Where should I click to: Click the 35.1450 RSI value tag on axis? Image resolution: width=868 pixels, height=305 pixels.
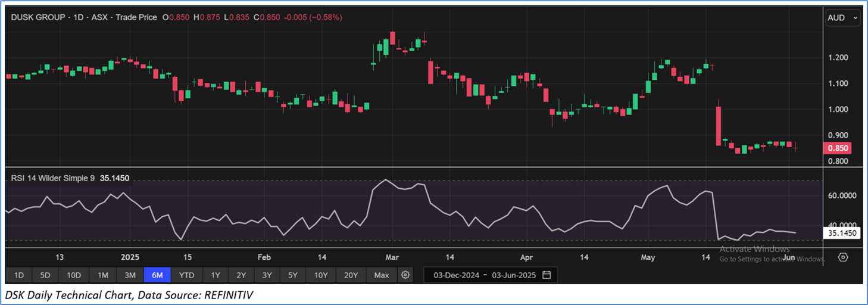[x=842, y=234]
